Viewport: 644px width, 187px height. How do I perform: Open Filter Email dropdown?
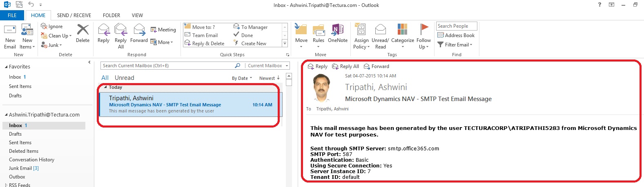click(455, 45)
